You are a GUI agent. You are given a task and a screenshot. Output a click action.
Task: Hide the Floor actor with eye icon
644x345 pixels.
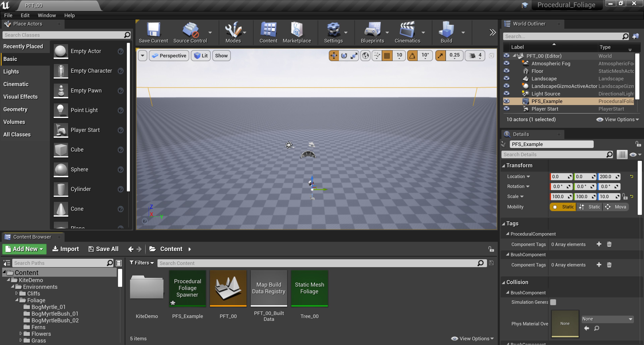tap(506, 71)
